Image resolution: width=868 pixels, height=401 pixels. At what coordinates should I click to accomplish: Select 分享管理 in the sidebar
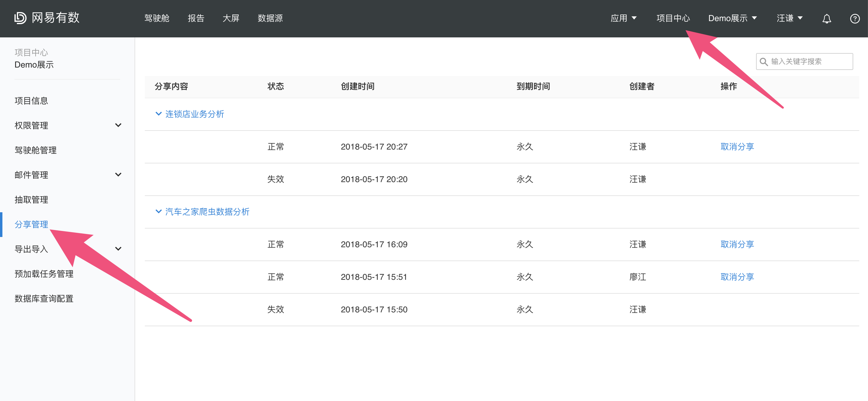pyautogui.click(x=31, y=224)
